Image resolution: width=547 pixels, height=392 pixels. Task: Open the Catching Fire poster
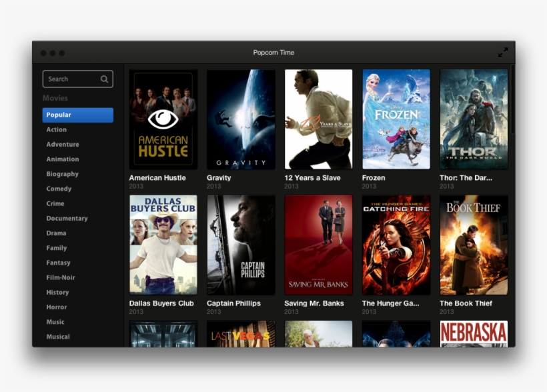[396, 245]
